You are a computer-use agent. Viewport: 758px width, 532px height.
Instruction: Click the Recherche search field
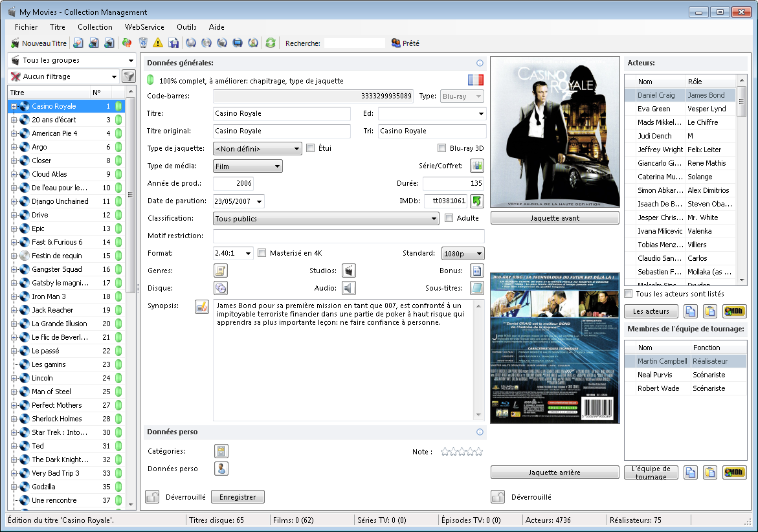[354, 43]
